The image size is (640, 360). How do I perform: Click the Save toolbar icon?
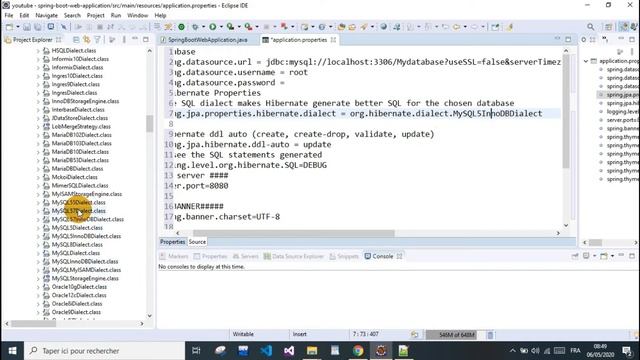(x=27, y=27)
